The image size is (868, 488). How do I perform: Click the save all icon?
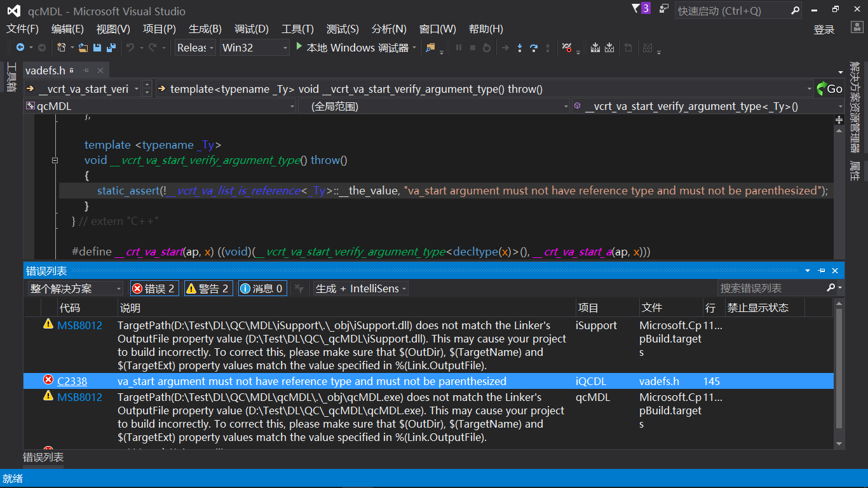tap(111, 48)
